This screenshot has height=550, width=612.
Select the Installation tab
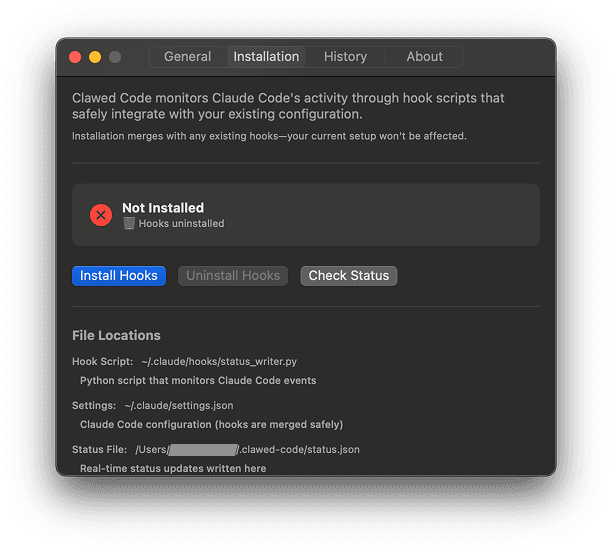tap(266, 57)
